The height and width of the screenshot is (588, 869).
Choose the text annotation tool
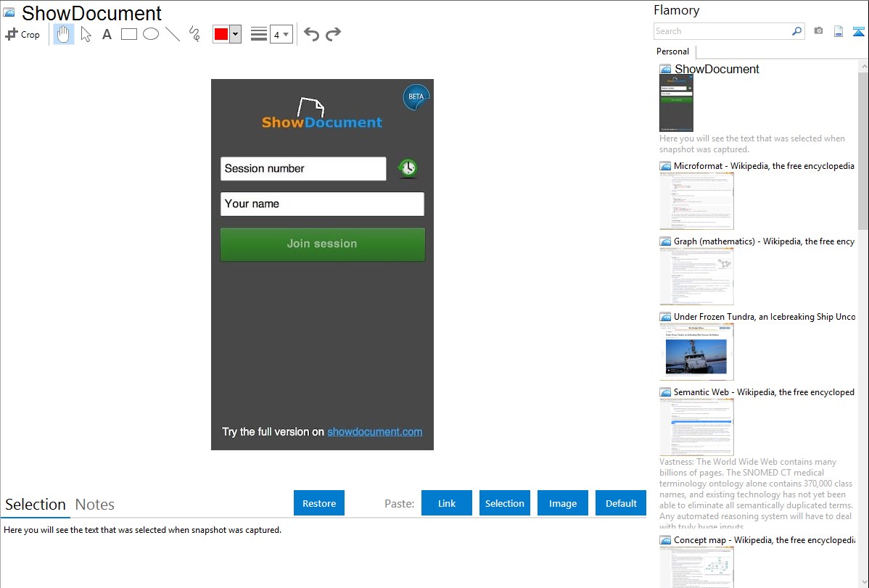pyautogui.click(x=107, y=34)
